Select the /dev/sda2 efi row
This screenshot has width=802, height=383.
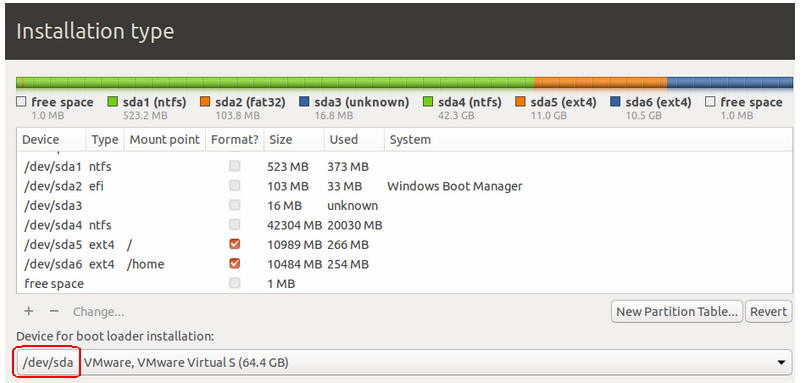coord(404,186)
